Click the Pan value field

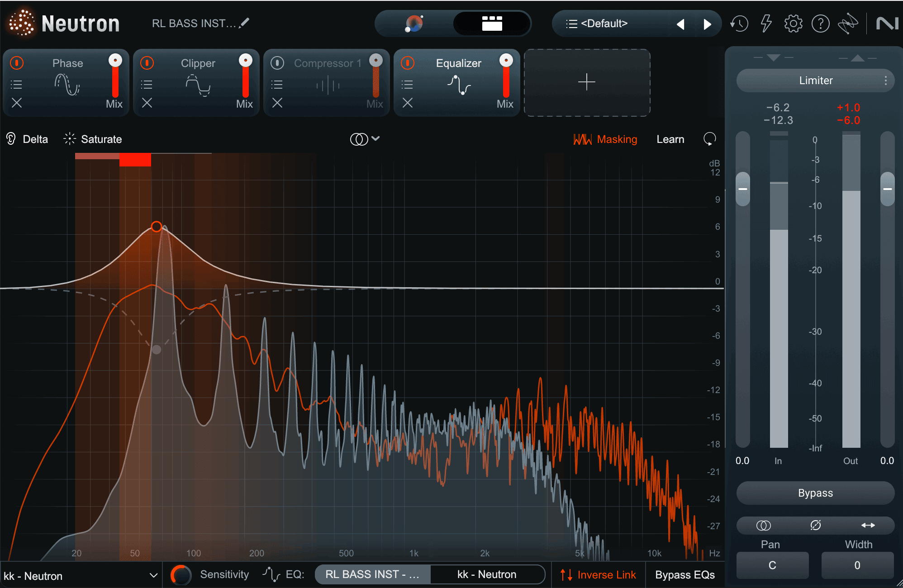[x=772, y=565]
